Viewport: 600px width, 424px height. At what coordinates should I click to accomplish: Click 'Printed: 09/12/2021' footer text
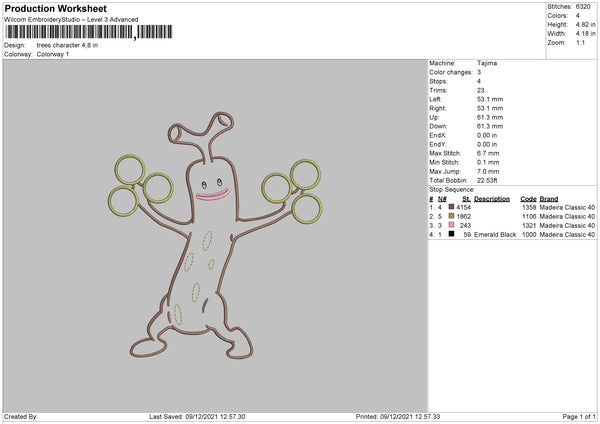(x=398, y=417)
